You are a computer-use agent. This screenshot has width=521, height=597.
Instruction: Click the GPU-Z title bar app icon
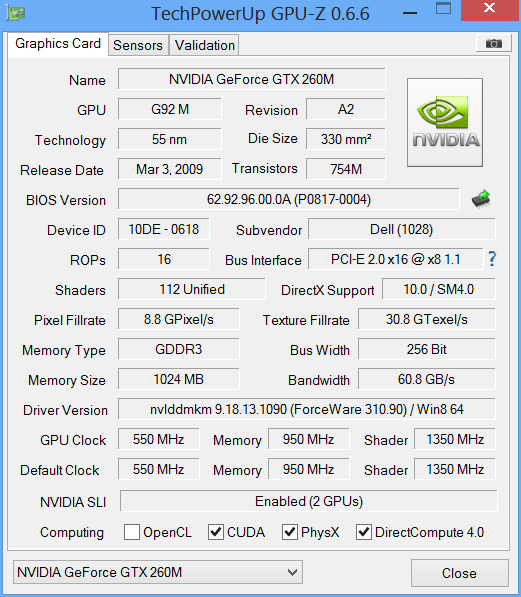(x=16, y=13)
